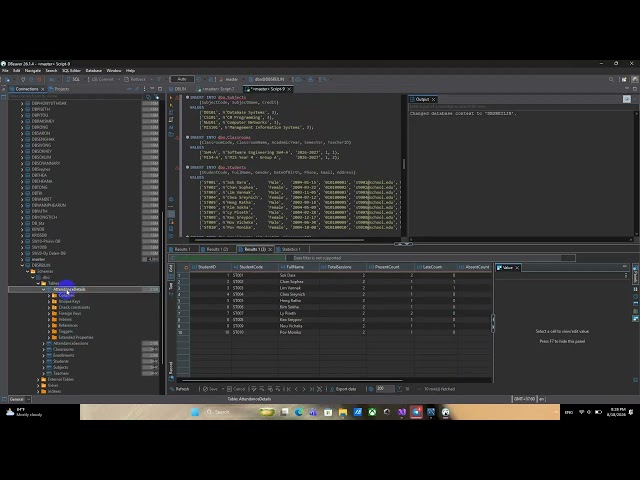Click the SQL button in the toolbar
This screenshot has height=480, width=640.
(73, 79)
